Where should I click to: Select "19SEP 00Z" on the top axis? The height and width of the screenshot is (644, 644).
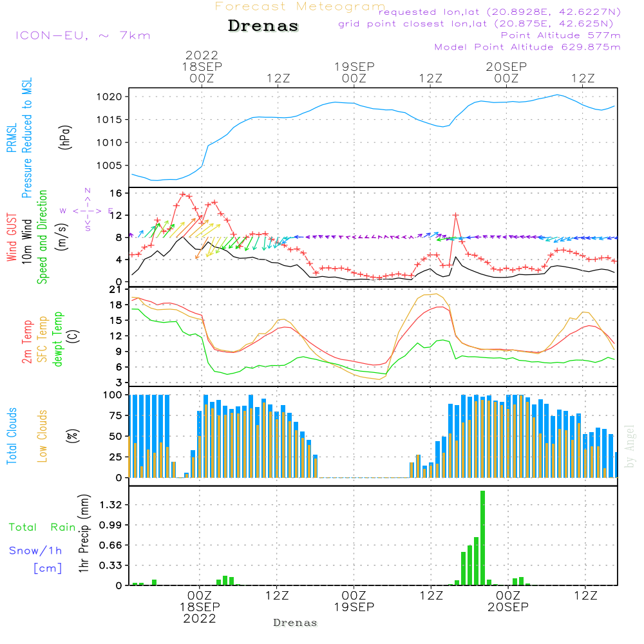[354, 72]
